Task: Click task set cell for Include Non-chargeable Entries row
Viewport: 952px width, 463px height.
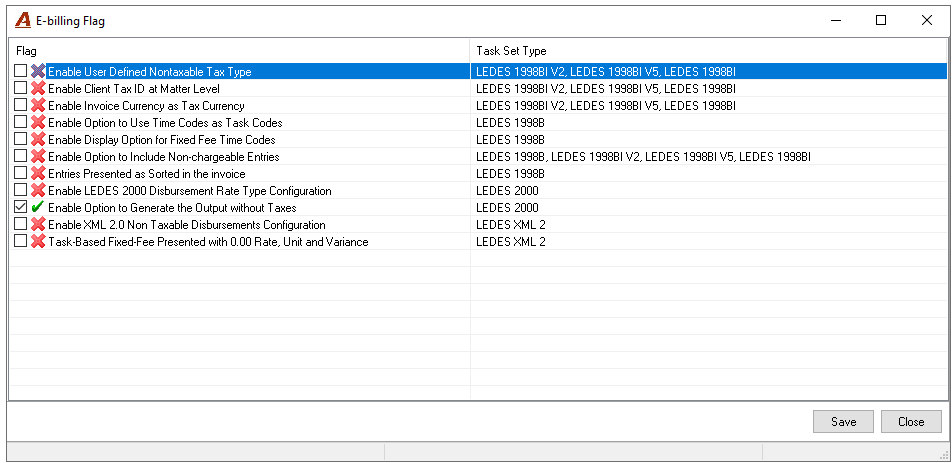Action: pos(709,157)
